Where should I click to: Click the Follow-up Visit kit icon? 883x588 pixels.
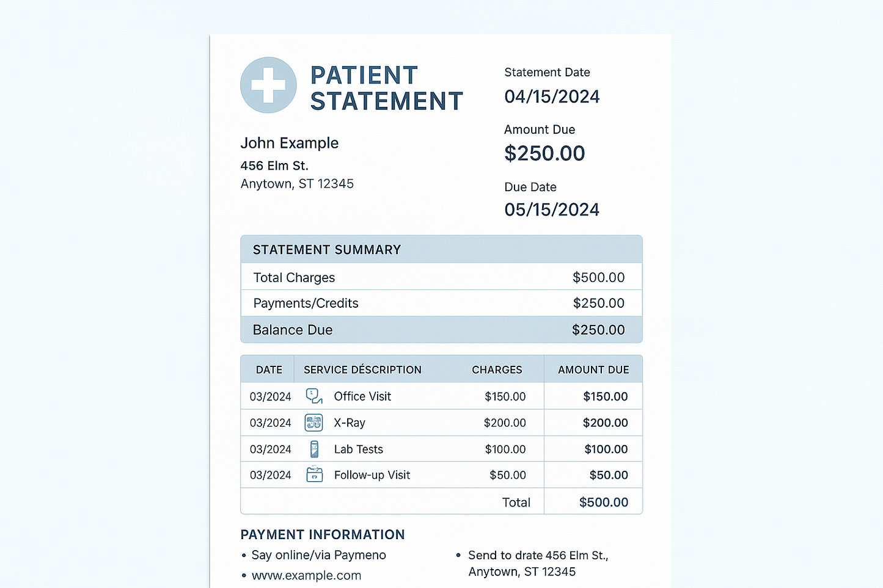click(x=314, y=474)
